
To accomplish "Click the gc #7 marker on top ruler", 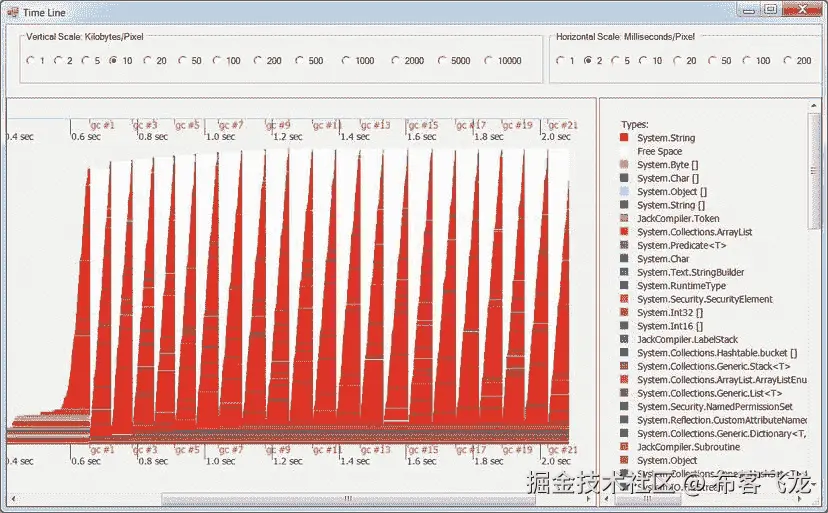I will pyautogui.click(x=231, y=125).
